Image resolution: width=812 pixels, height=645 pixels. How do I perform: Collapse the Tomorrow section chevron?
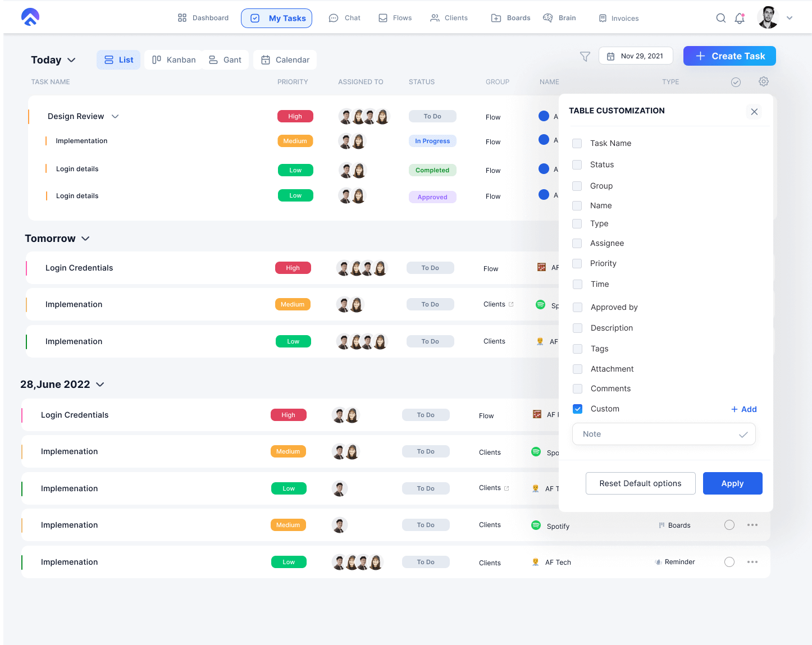(x=85, y=239)
